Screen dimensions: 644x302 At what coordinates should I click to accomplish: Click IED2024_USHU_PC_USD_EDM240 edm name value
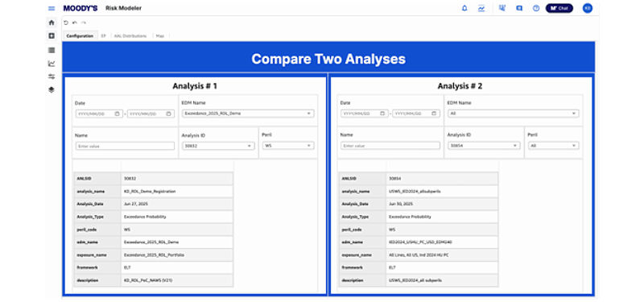click(420, 242)
